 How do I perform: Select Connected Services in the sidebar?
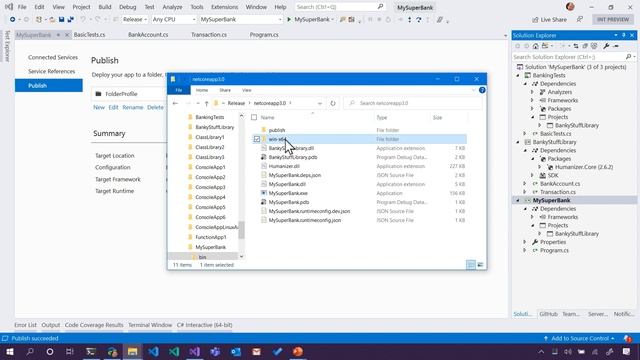pos(53,58)
